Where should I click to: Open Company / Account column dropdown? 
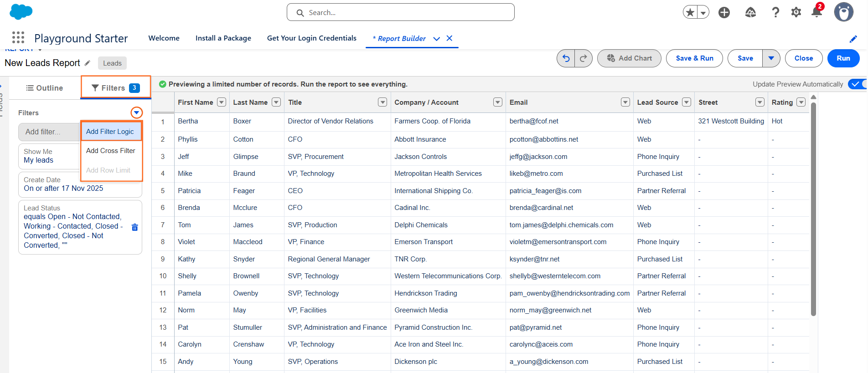tap(498, 102)
